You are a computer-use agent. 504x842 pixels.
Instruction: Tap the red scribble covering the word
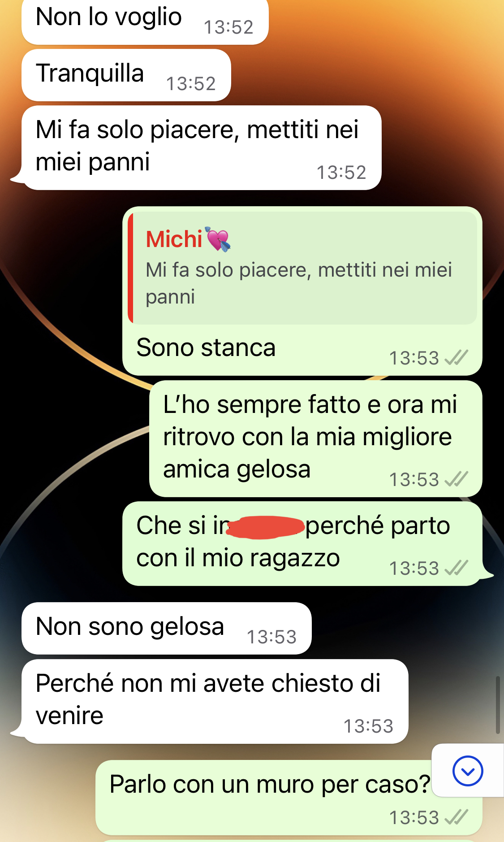266,527
